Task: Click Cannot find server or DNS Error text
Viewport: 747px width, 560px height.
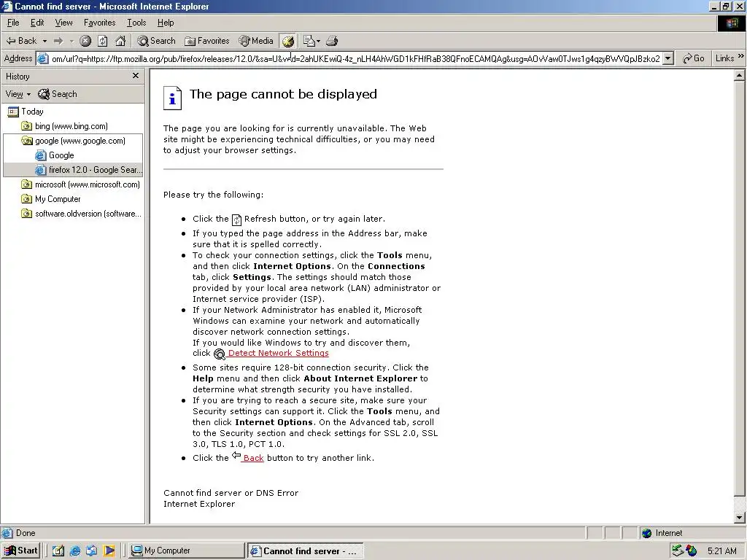Action: [231, 493]
